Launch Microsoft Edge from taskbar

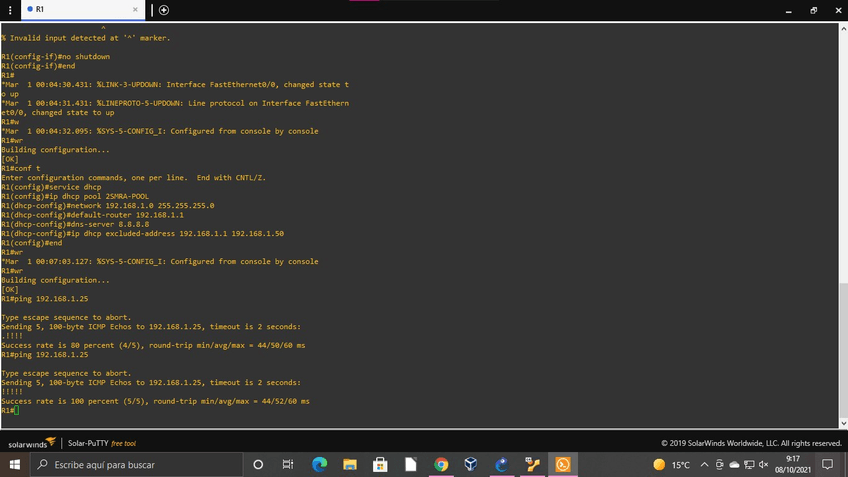tap(320, 465)
